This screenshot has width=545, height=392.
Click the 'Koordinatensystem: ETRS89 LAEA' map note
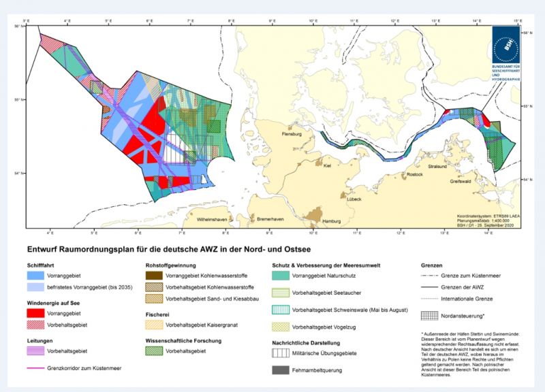[488, 216]
